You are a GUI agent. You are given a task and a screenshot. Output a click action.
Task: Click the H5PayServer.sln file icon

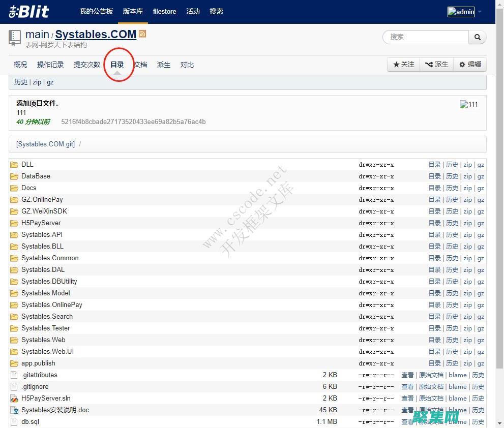tap(14, 399)
